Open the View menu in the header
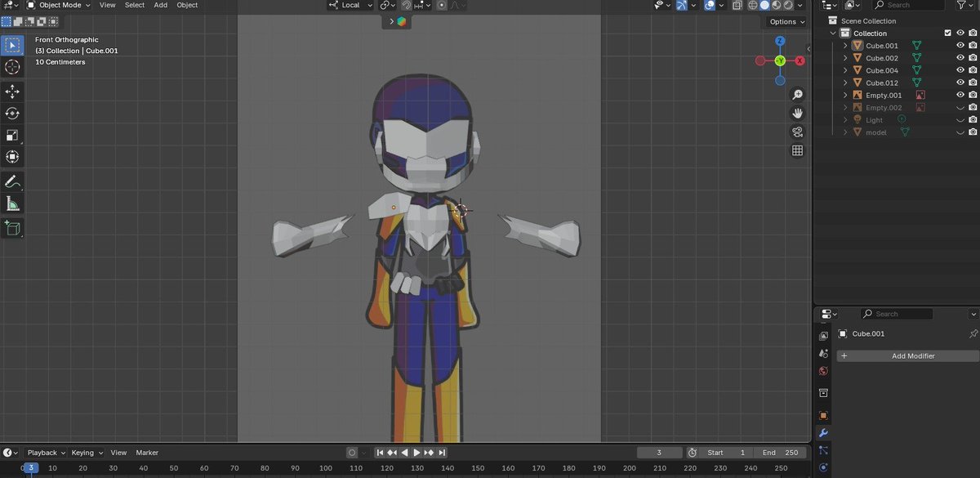 click(x=107, y=5)
